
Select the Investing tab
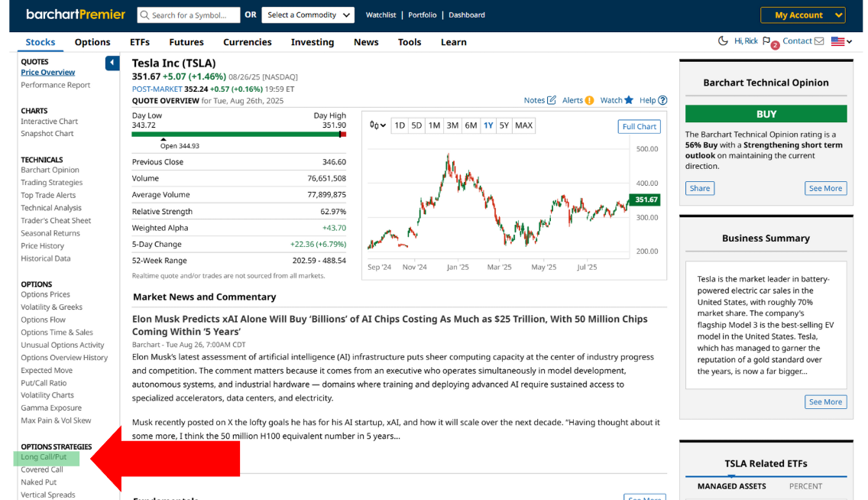(x=313, y=42)
